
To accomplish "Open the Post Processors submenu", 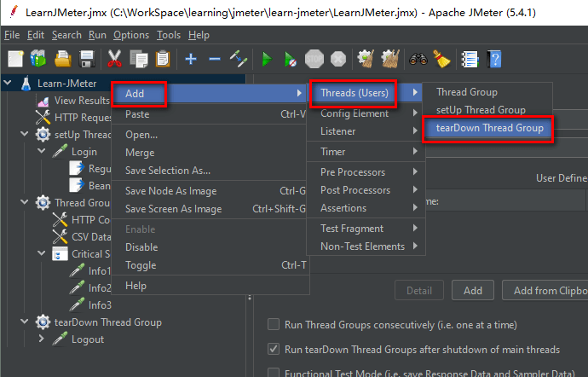I will click(x=366, y=190).
